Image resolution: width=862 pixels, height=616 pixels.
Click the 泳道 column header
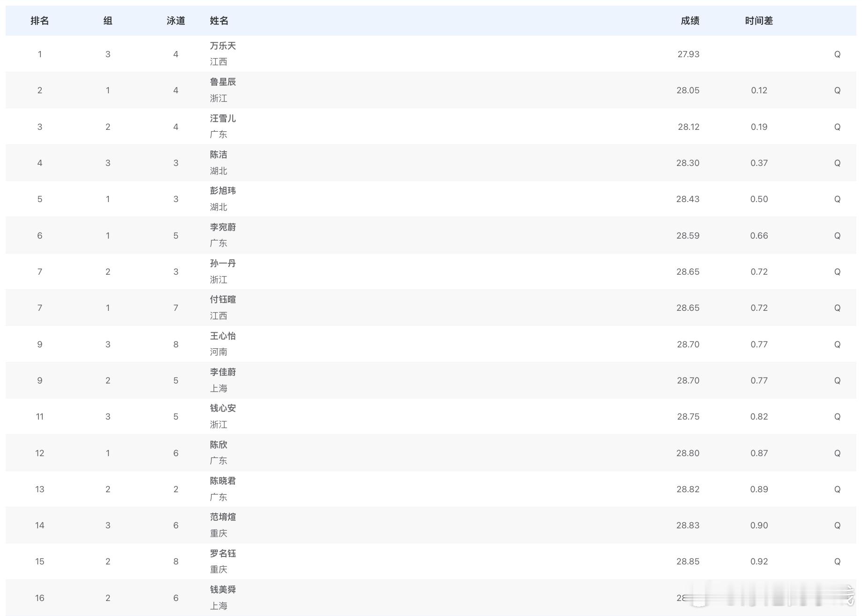pos(176,21)
